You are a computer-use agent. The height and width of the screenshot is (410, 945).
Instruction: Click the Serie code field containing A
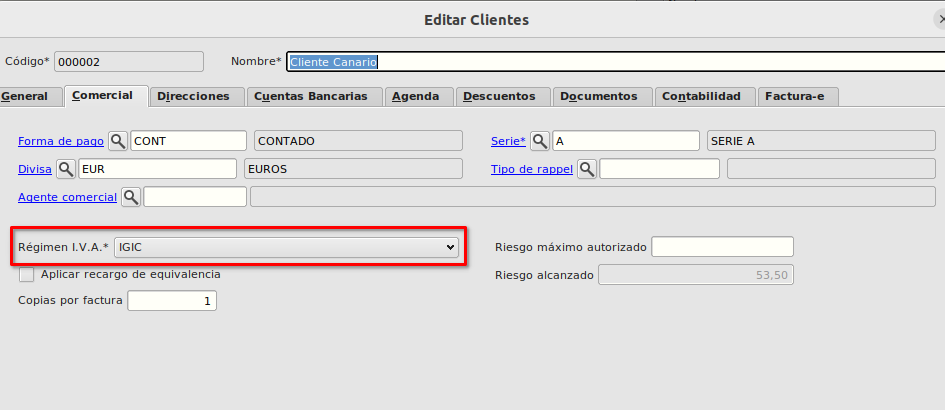tap(626, 140)
